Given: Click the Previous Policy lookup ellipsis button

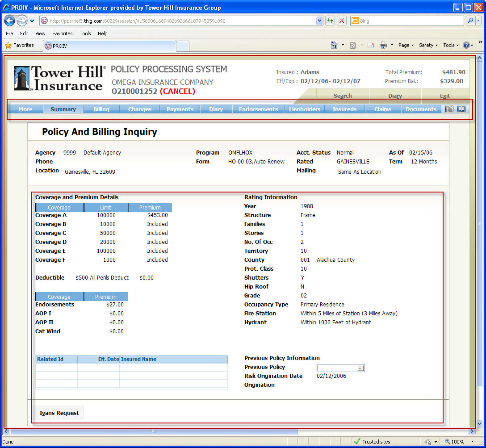Looking at the screenshot, I should pos(361,368).
